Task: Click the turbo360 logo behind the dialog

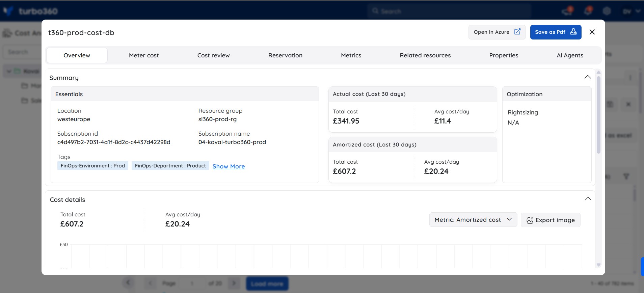Action: pos(30,11)
